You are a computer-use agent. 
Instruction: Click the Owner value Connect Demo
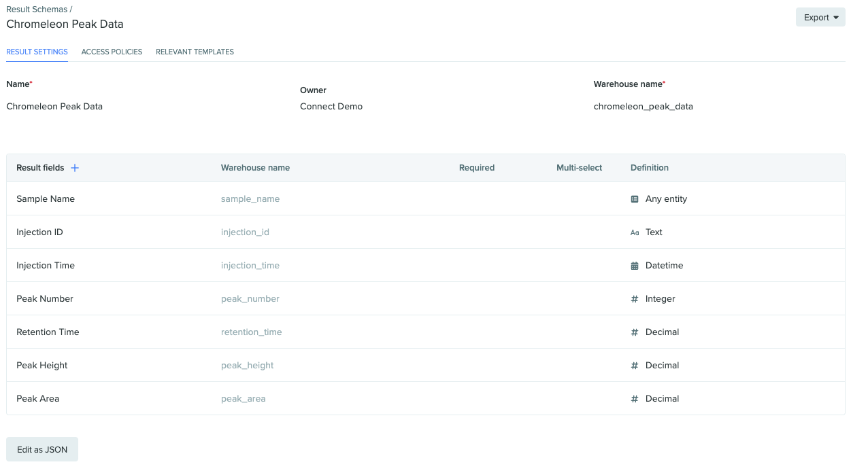pos(331,106)
